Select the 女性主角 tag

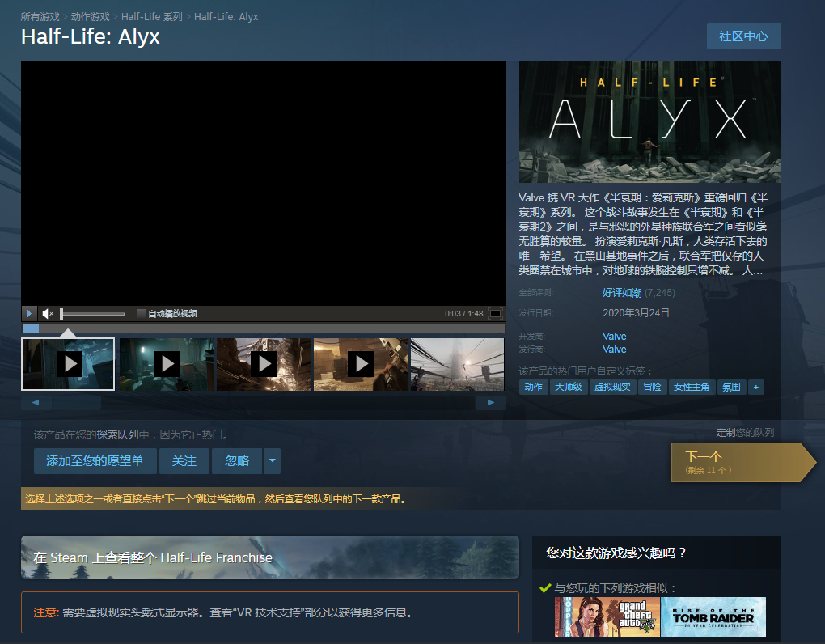pos(692,388)
